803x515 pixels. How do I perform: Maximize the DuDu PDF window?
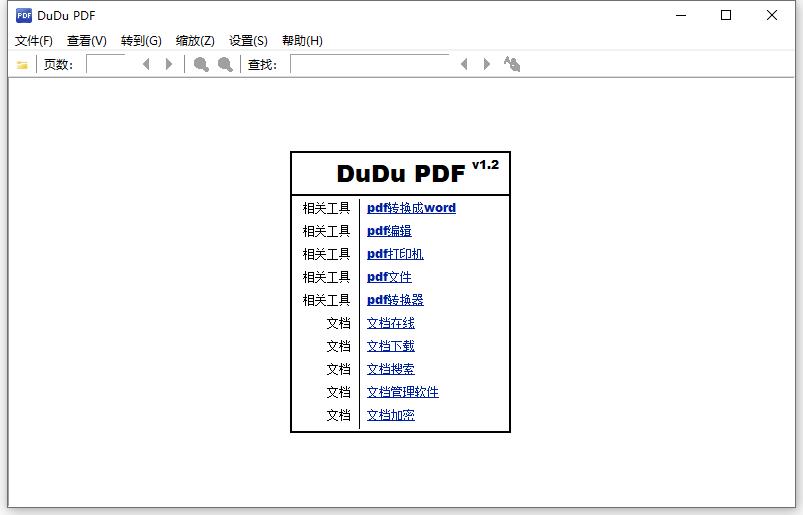click(726, 15)
